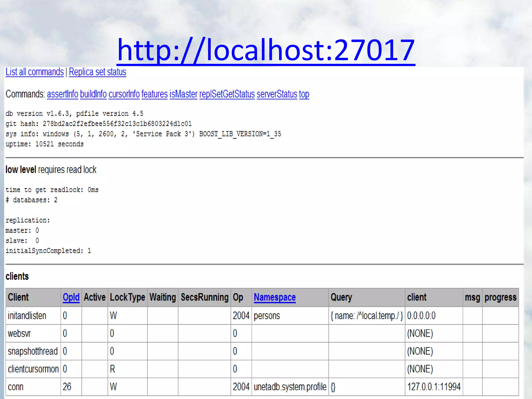Click the OpId column header link
This screenshot has width=532, height=399.
[71, 297]
